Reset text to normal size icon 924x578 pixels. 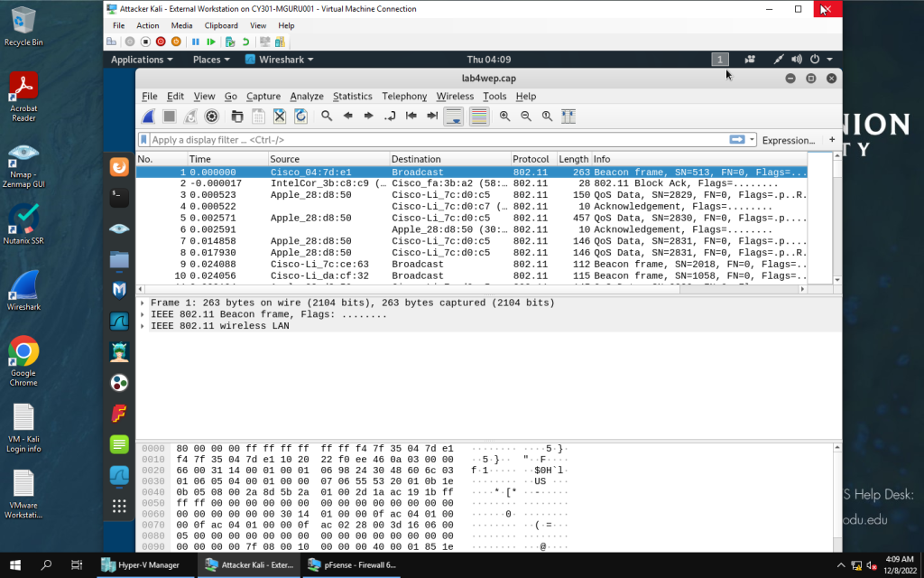(548, 117)
